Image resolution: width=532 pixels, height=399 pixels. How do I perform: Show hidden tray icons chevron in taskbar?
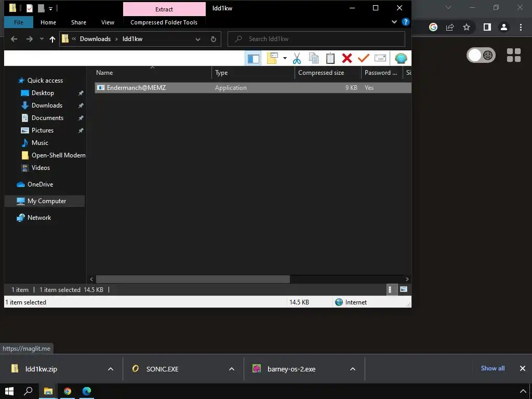point(523,391)
